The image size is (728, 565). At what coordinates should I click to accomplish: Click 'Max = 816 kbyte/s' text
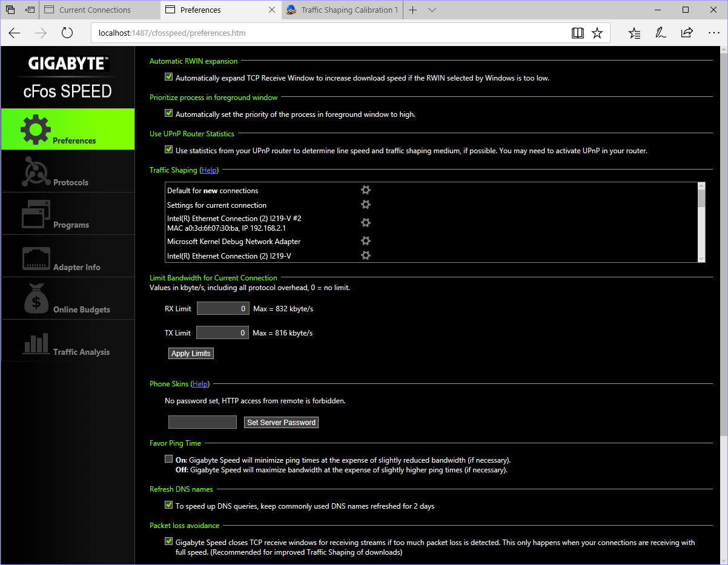283,332
